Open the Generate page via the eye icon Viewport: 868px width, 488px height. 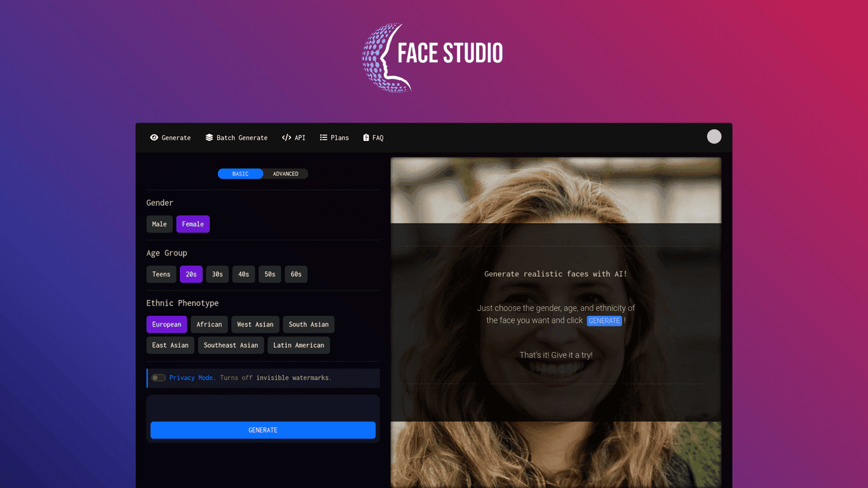pyautogui.click(x=154, y=137)
